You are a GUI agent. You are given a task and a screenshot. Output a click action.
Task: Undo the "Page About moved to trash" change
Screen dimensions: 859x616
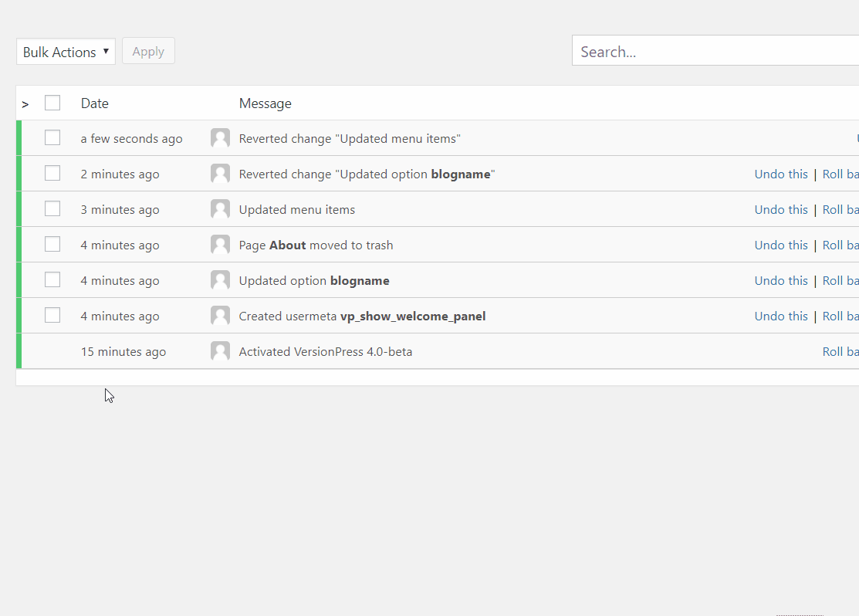click(781, 244)
